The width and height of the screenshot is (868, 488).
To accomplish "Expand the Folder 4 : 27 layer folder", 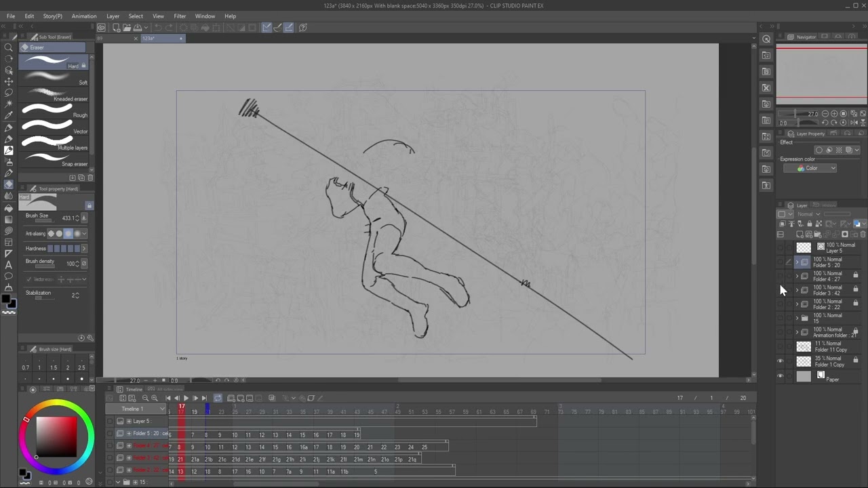I will pyautogui.click(x=797, y=276).
